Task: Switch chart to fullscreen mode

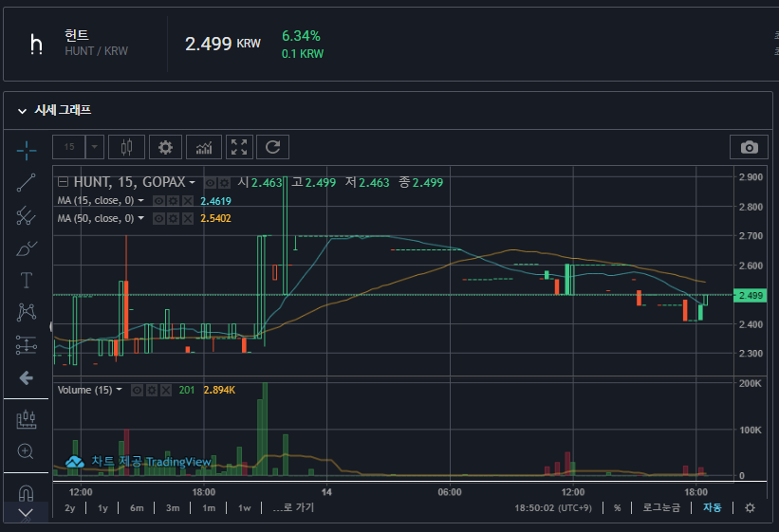Action: [x=239, y=147]
